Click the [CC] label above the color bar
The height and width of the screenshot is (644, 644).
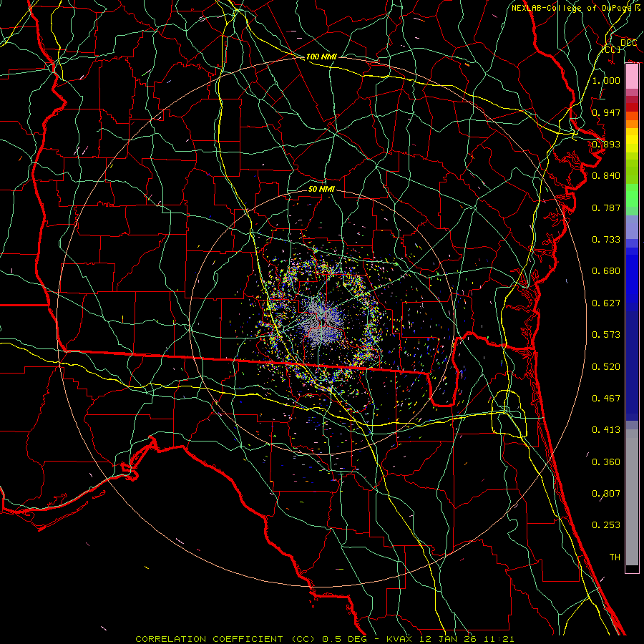pyautogui.click(x=611, y=49)
